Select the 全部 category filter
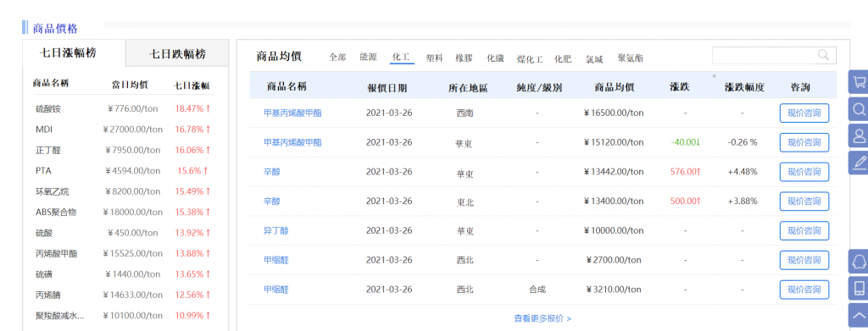This screenshot has width=868, height=331. pyautogui.click(x=337, y=58)
